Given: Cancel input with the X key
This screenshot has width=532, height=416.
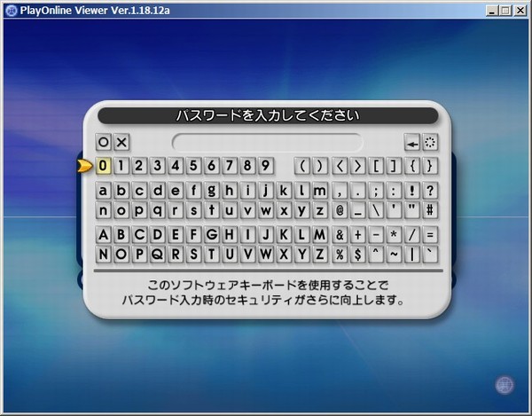Looking at the screenshot, I should coord(121,142).
